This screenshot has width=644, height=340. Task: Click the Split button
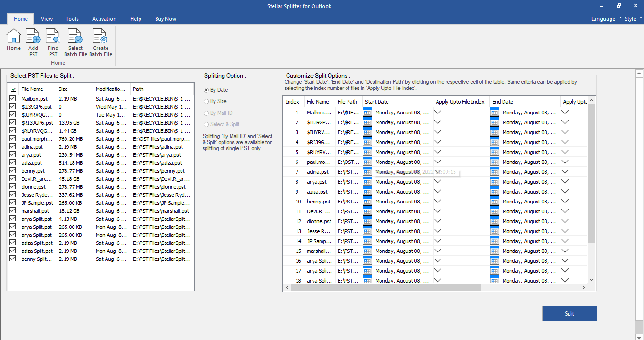pos(570,314)
